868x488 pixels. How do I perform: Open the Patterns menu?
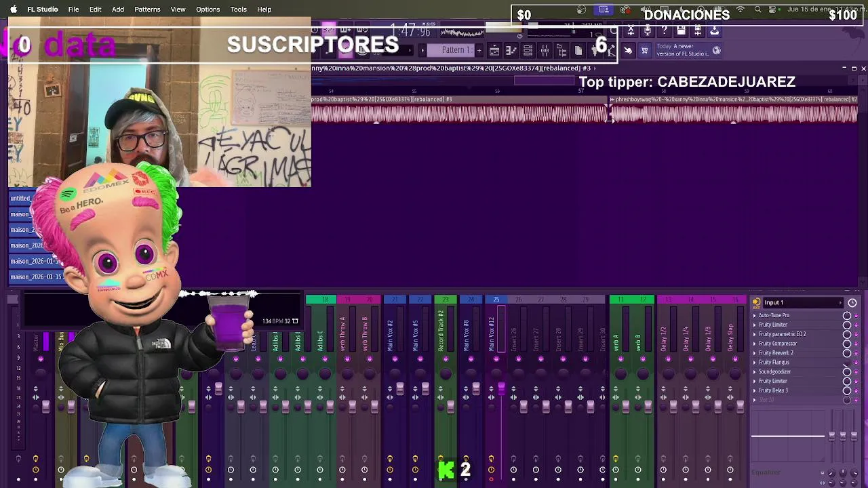pyautogui.click(x=147, y=9)
